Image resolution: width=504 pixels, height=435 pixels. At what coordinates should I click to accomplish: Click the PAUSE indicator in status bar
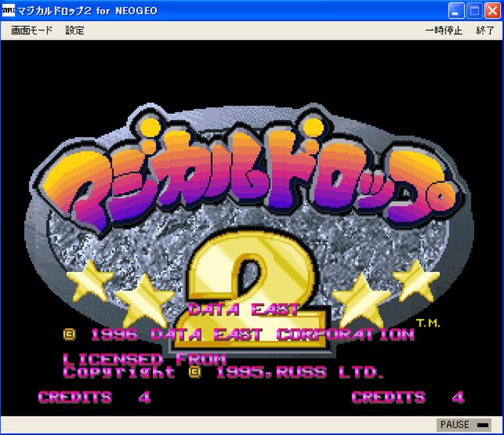(x=464, y=425)
